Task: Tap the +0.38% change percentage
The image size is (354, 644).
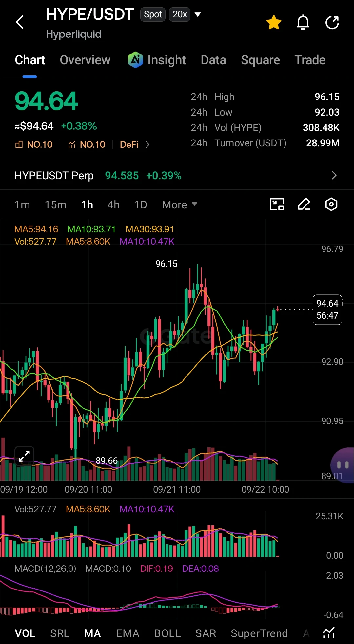Action: (79, 126)
